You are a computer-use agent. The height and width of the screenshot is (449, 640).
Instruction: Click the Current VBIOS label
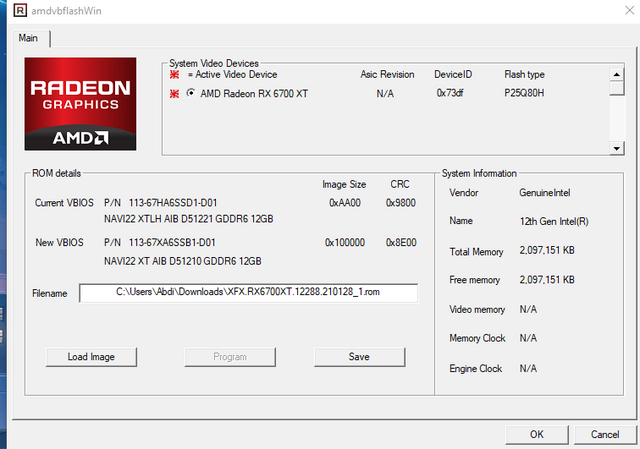click(x=64, y=203)
